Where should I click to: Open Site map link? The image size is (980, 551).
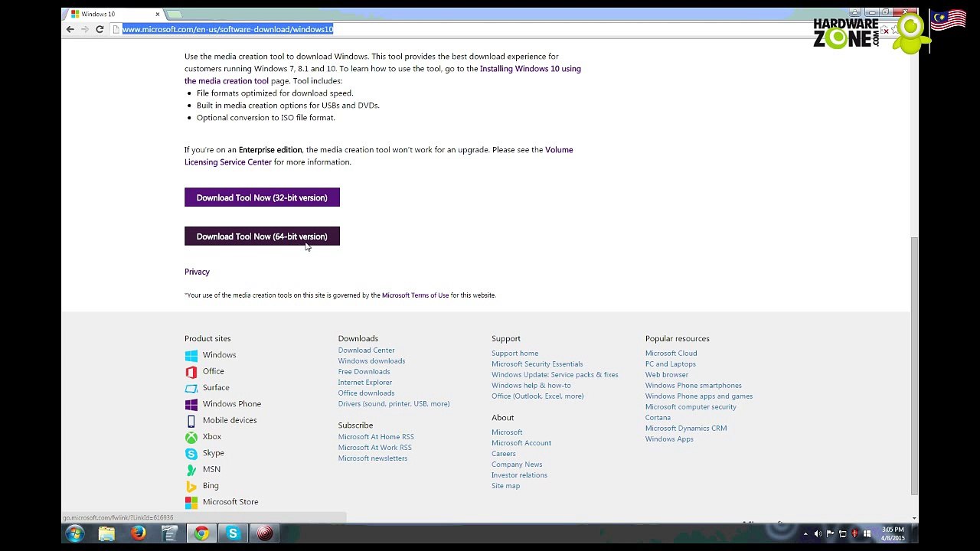point(505,486)
